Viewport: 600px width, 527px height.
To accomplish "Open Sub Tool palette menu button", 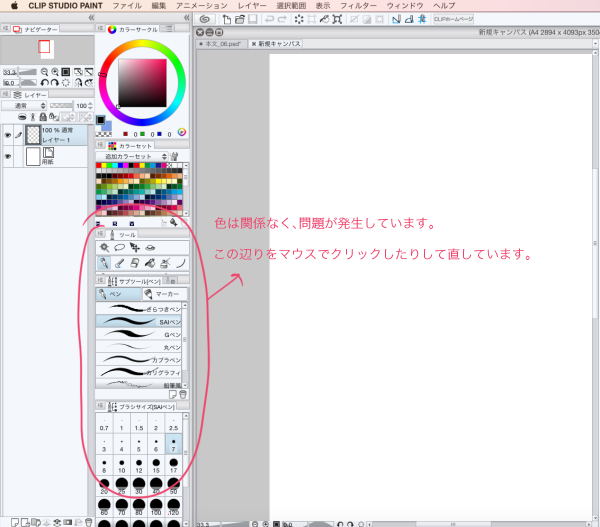I will point(100,280).
